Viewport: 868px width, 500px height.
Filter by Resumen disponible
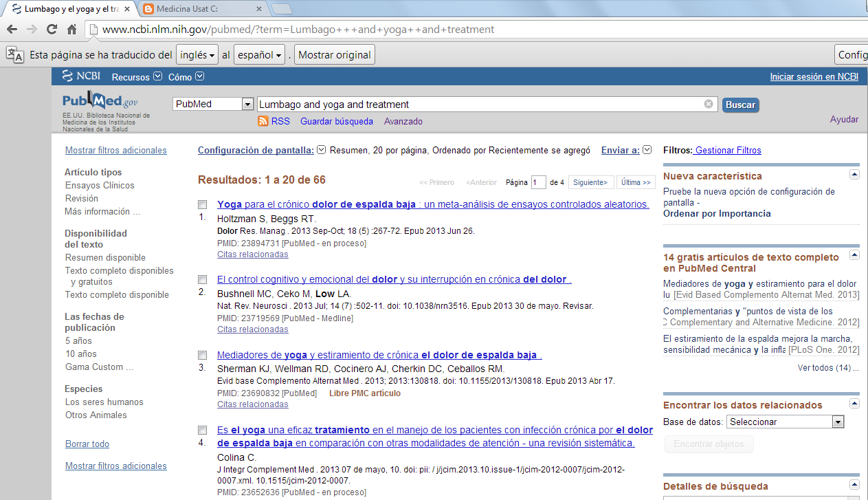(105, 257)
